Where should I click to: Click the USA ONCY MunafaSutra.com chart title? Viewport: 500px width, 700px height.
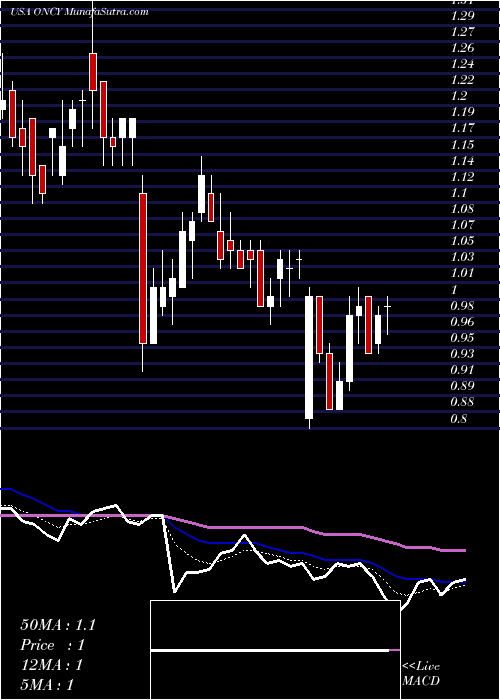[79, 12]
